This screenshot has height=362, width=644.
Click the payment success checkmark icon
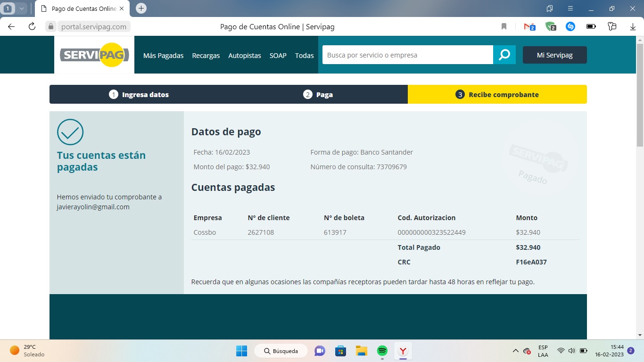point(70,132)
